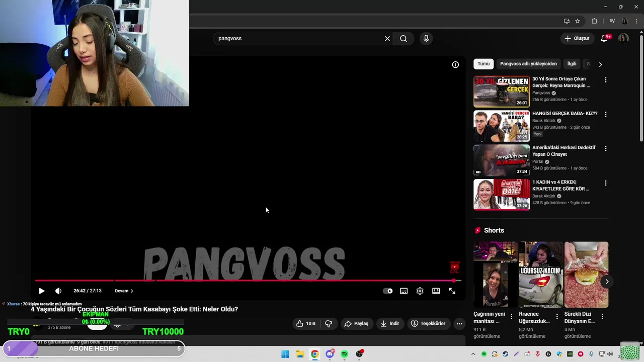644x362 pixels.
Task: Start voice search with microphone icon
Action: 426,38
